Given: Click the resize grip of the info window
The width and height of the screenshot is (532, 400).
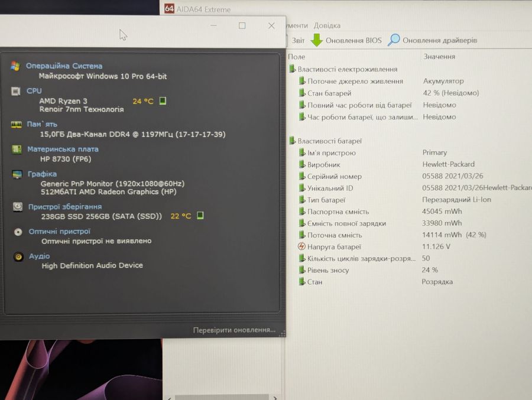Looking at the screenshot, I should click(282, 334).
